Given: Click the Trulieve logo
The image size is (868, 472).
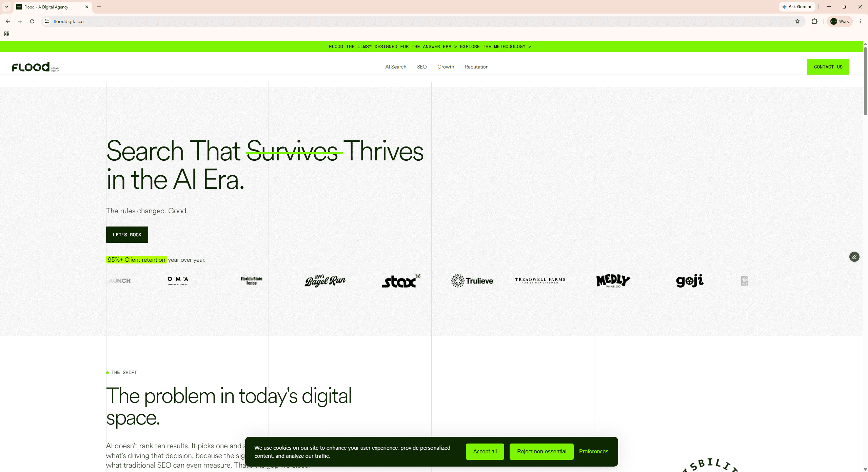Looking at the screenshot, I should [472, 281].
